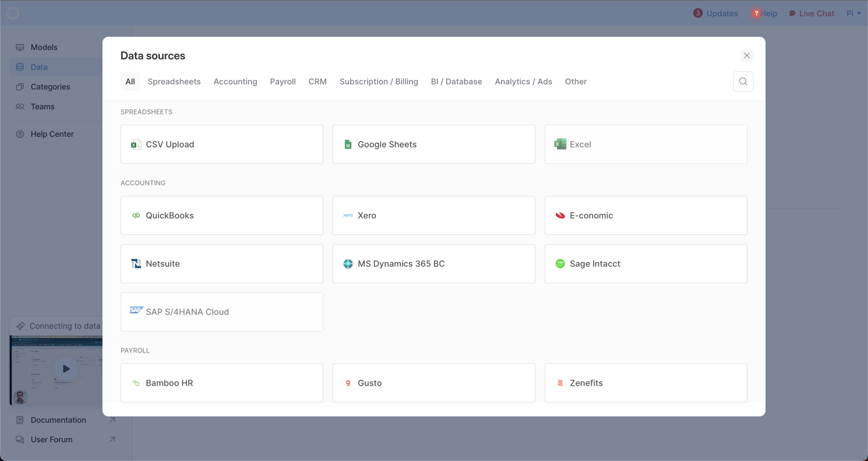Open the BI / Database tab
Viewport: 868px width, 461px height.
[x=456, y=81]
